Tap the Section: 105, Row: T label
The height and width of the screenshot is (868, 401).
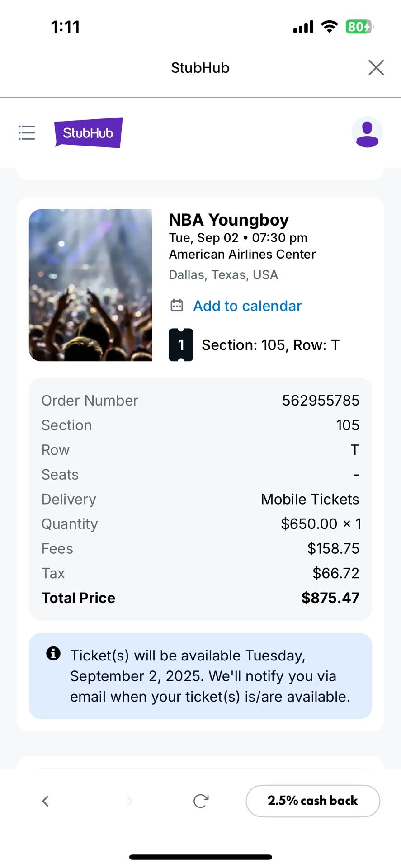(270, 345)
